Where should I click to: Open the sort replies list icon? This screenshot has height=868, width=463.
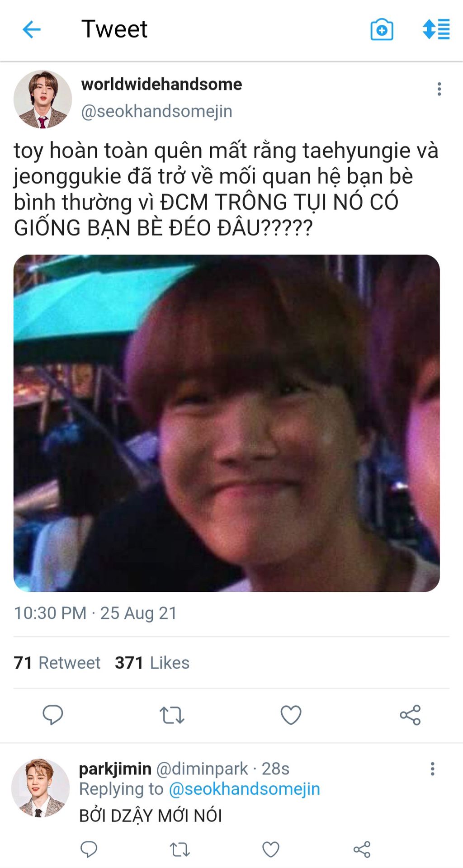point(436,29)
